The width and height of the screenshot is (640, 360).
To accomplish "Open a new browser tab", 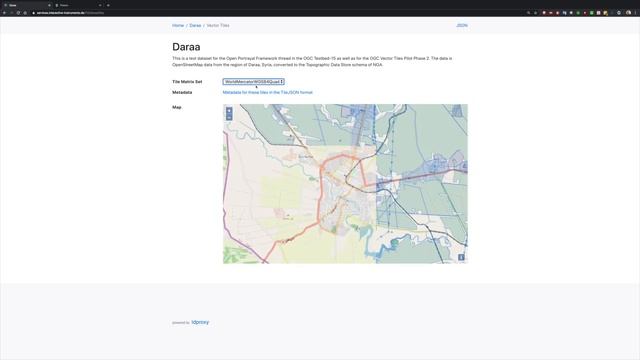I will point(108,5).
